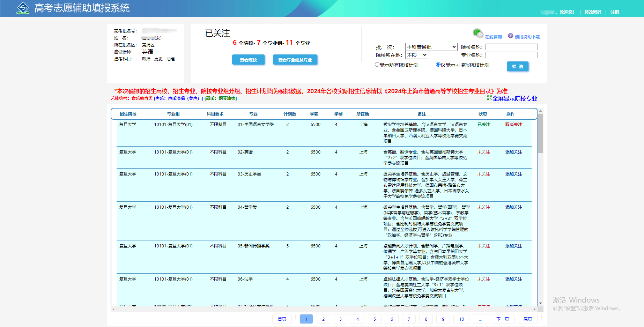Screen dimensions: 644x327
Task: Select page 10 in pagination
Action: pyautogui.click(x=461, y=319)
